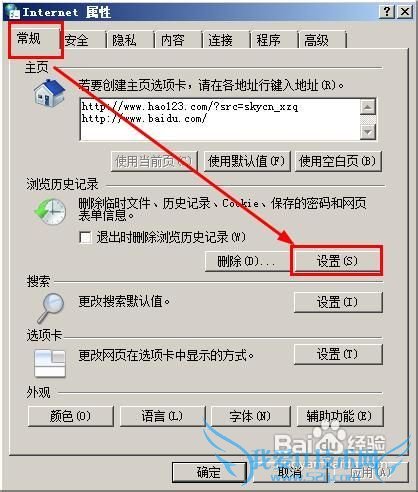The image size is (418, 492).
Task: Click the home page list down arrow
Action: 368,132
